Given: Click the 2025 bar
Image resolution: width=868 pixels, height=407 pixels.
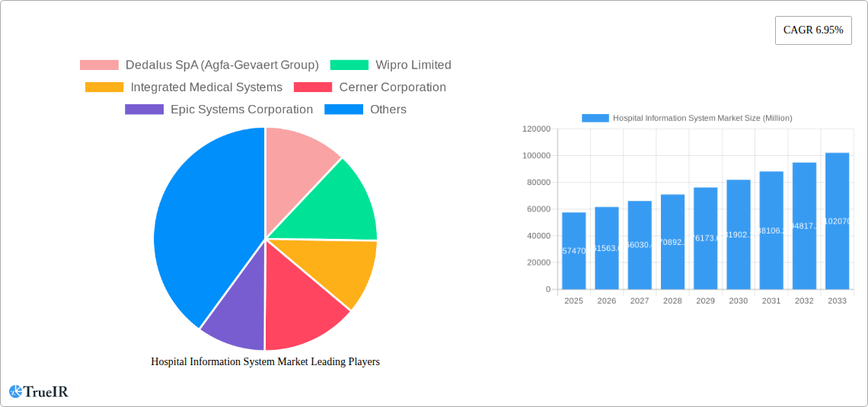Looking at the screenshot, I should [573, 250].
